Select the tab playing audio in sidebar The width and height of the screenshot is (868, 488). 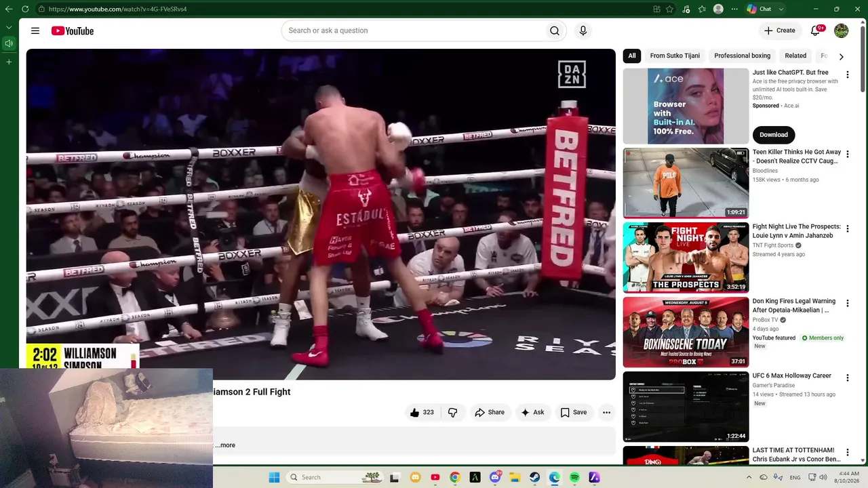9,43
